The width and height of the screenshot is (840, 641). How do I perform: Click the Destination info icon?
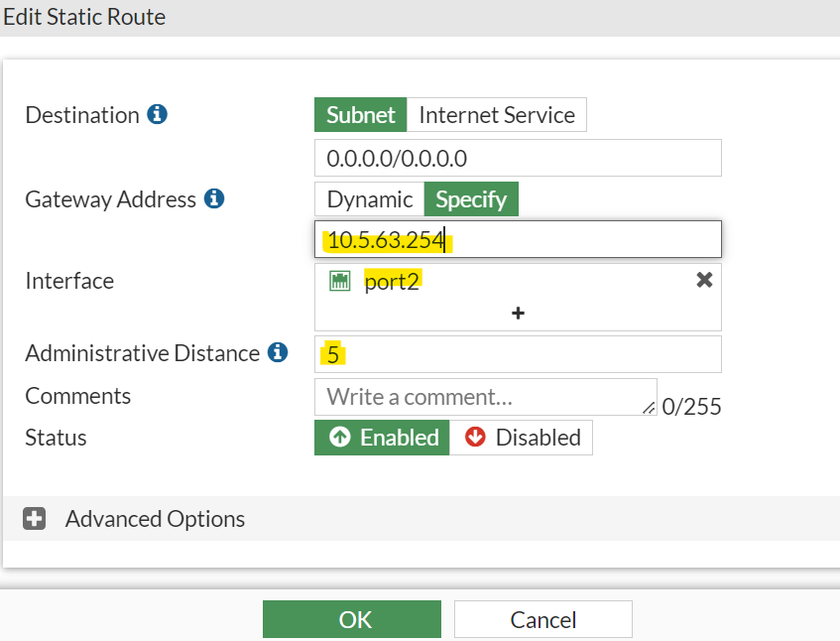[x=157, y=114]
